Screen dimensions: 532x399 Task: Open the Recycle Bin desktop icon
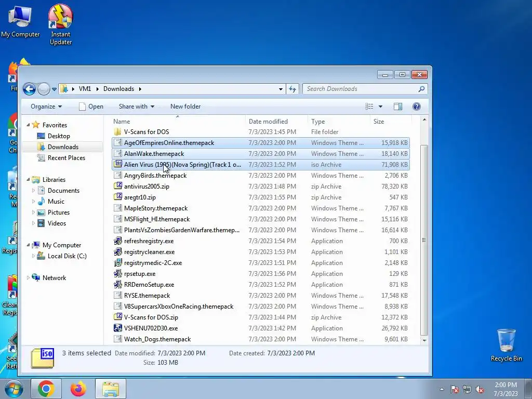click(506, 345)
